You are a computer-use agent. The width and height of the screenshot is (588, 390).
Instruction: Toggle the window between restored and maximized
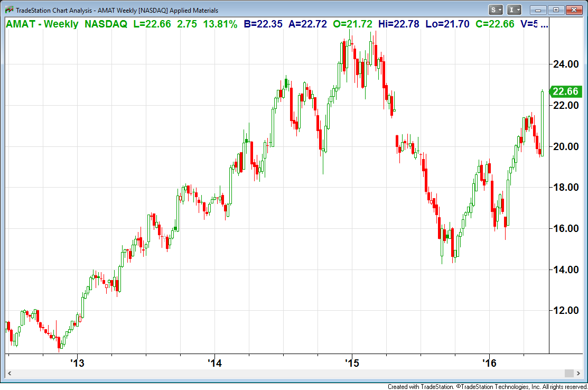pyautogui.click(x=556, y=10)
